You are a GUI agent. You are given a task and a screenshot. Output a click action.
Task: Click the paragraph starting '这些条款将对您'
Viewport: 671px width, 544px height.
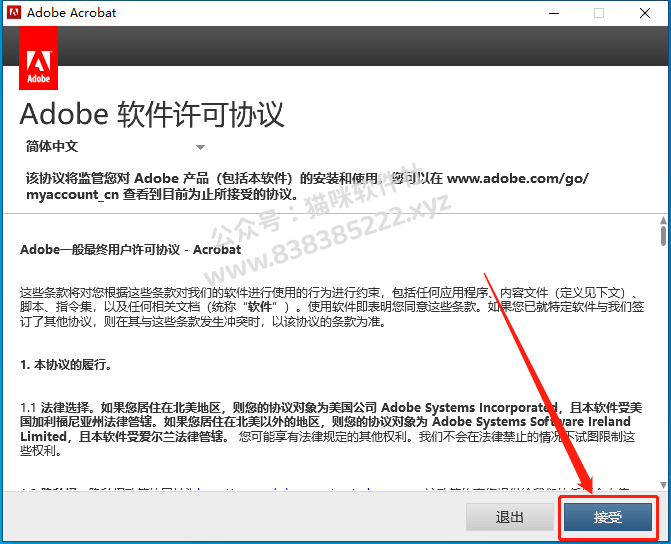[332, 307]
